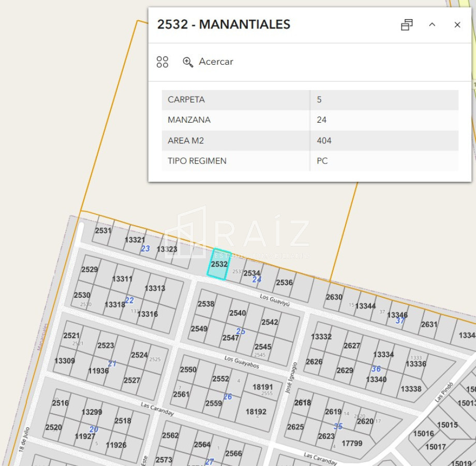Select the MANZANA value 24 in table
The image size is (476, 466).
coord(384,120)
